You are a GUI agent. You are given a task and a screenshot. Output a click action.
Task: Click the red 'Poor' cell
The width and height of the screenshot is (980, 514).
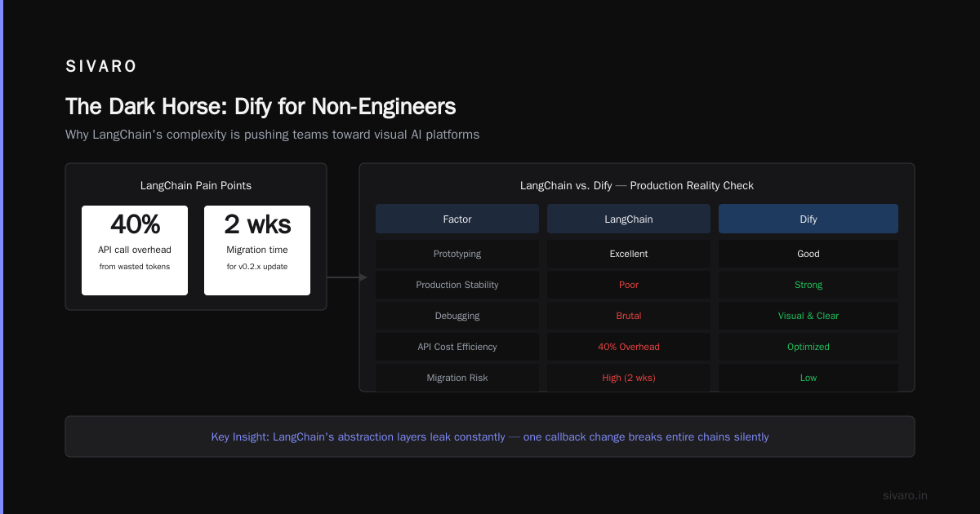click(629, 285)
